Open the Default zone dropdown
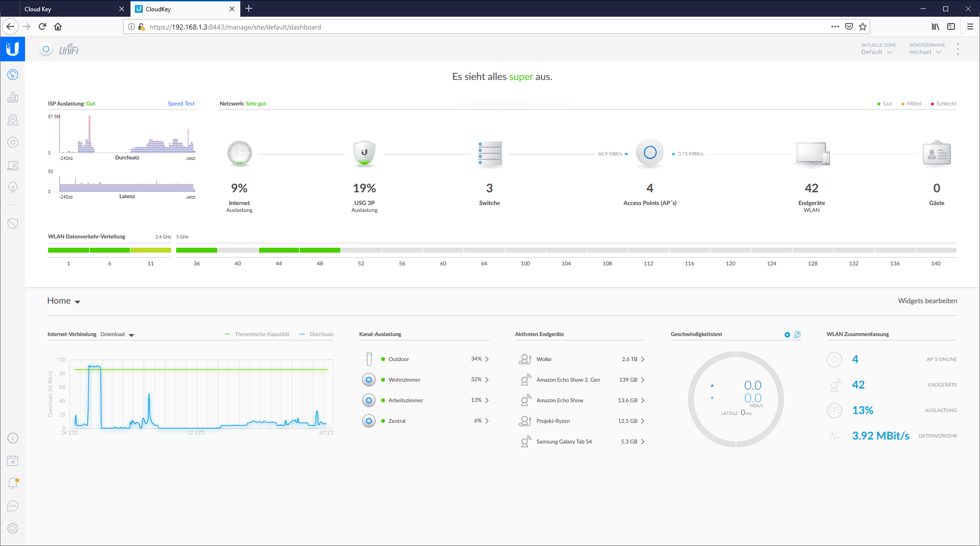This screenshot has width=980, height=546. 878,52
